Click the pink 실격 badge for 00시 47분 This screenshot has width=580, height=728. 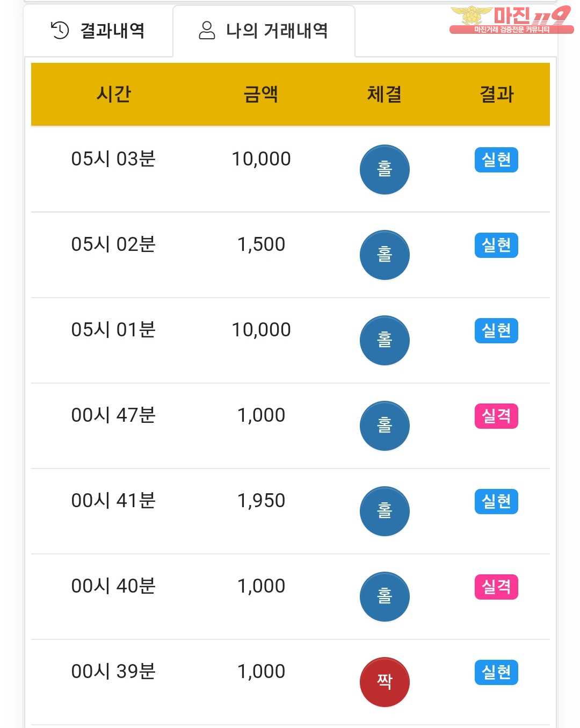point(496,416)
